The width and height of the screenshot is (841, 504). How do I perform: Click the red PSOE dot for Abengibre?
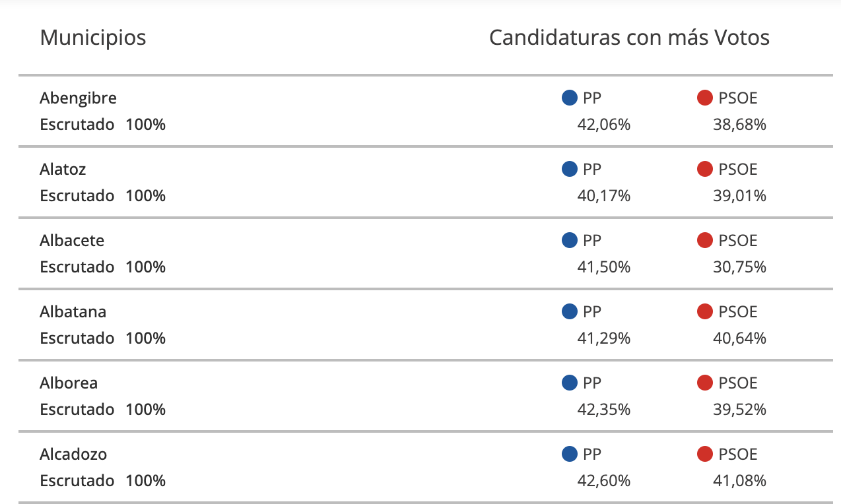tap(705, 98)
